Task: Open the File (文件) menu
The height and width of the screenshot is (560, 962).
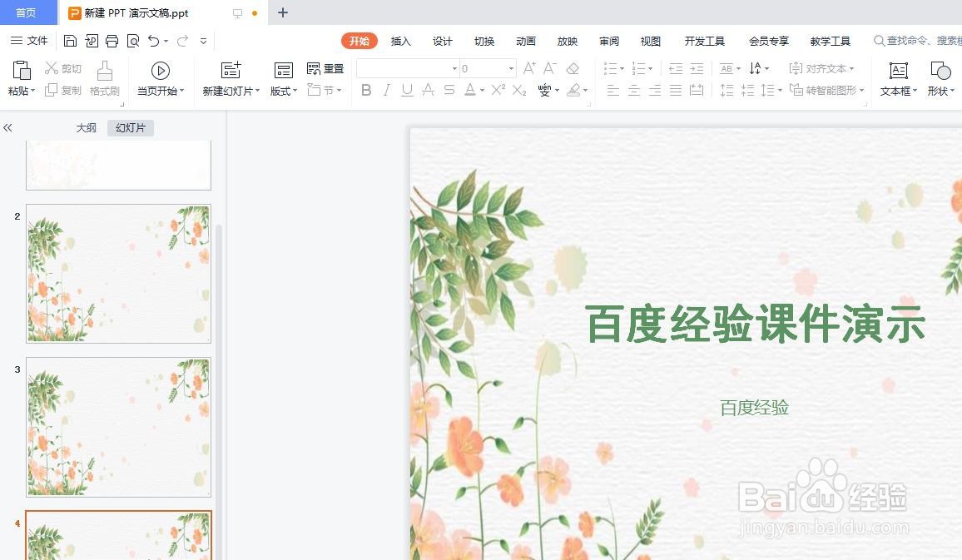Action: pyautogui.click(x=29, y=41)
